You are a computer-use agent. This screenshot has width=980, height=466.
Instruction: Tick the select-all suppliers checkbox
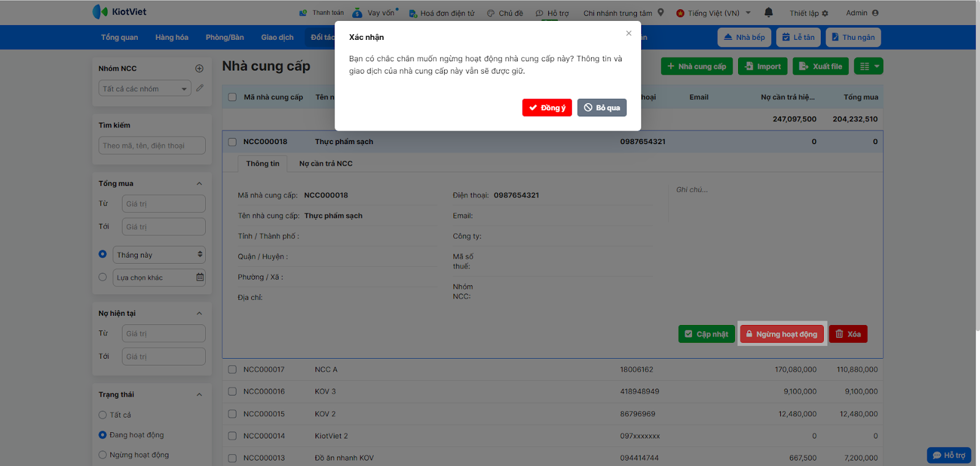232,97
